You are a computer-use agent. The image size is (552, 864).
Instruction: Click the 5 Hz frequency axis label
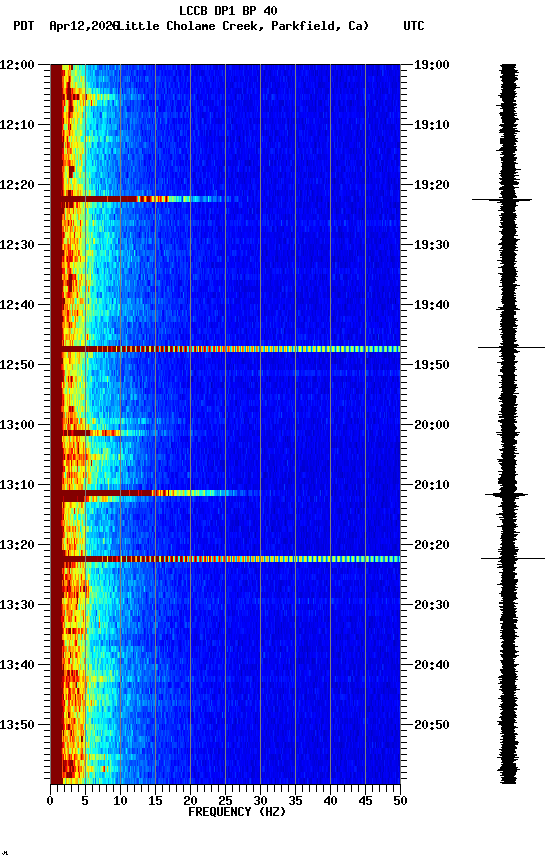85,801
